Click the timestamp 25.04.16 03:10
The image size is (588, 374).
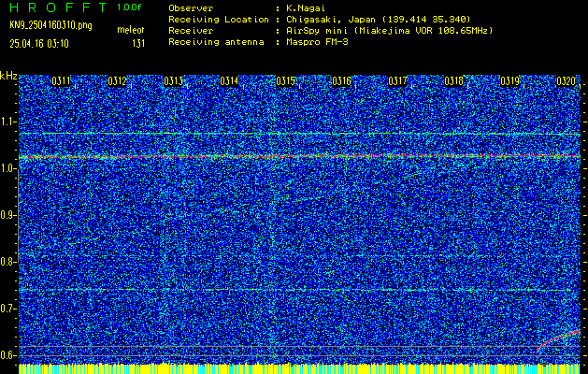(39, 44)
